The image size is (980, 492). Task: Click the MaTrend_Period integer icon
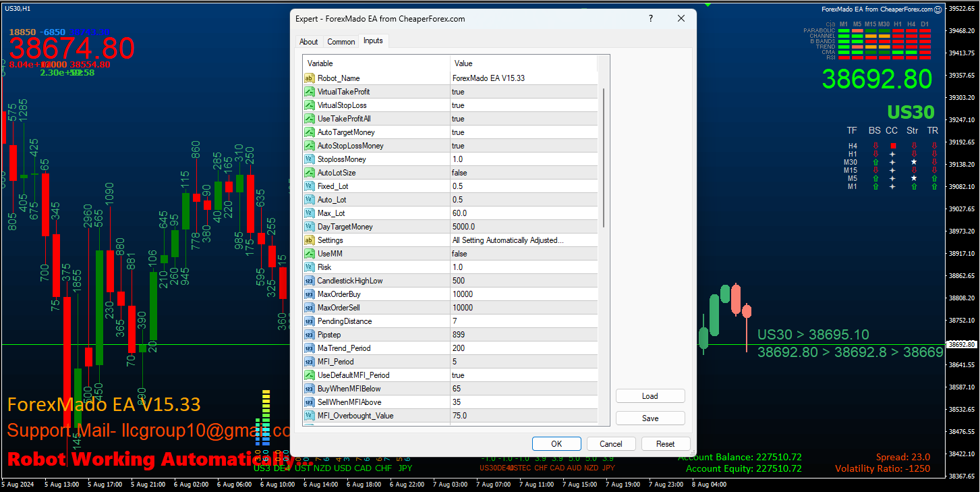[x=310, y=348]
